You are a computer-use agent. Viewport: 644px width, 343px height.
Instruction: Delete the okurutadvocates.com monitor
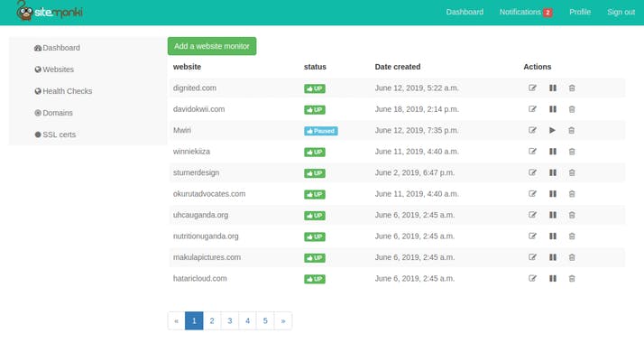click(572, 194)
